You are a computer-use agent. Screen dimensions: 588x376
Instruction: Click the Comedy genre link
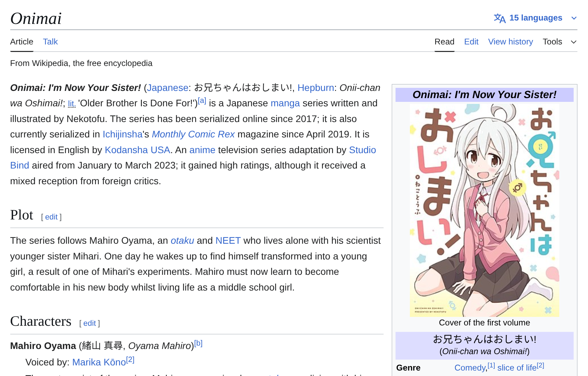(470, 368)
